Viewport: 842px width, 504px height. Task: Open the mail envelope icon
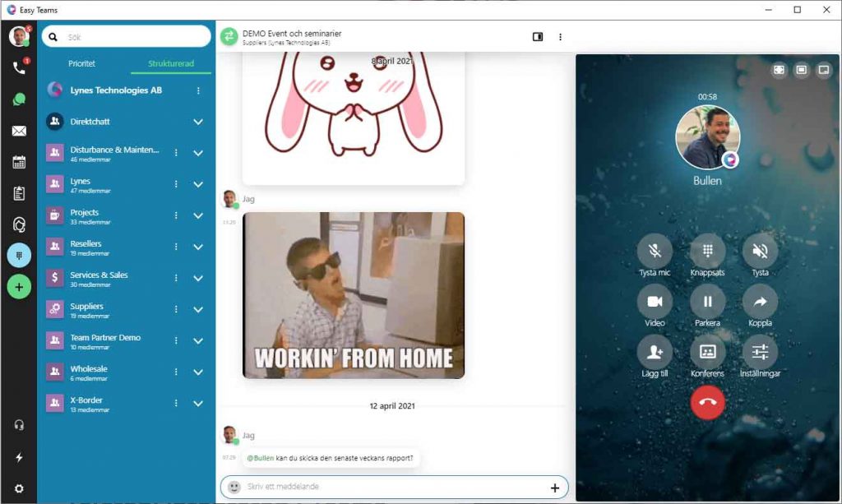tap(19, 131)
